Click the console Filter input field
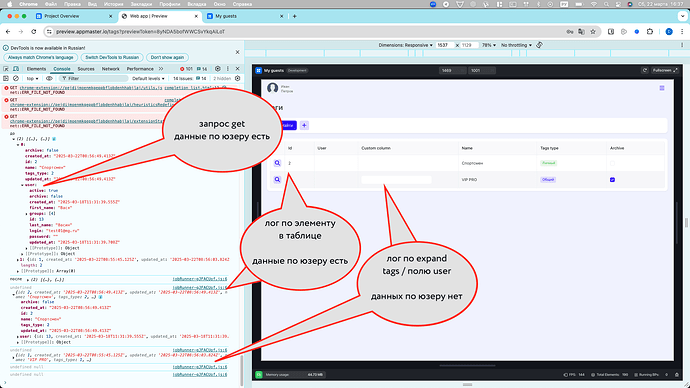This screenshot has height=388, width=690. (x=93, y=78)
